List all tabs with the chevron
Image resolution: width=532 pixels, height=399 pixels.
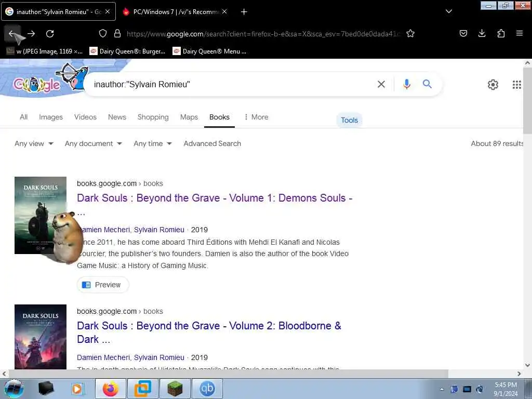click(x=448, y=11)
